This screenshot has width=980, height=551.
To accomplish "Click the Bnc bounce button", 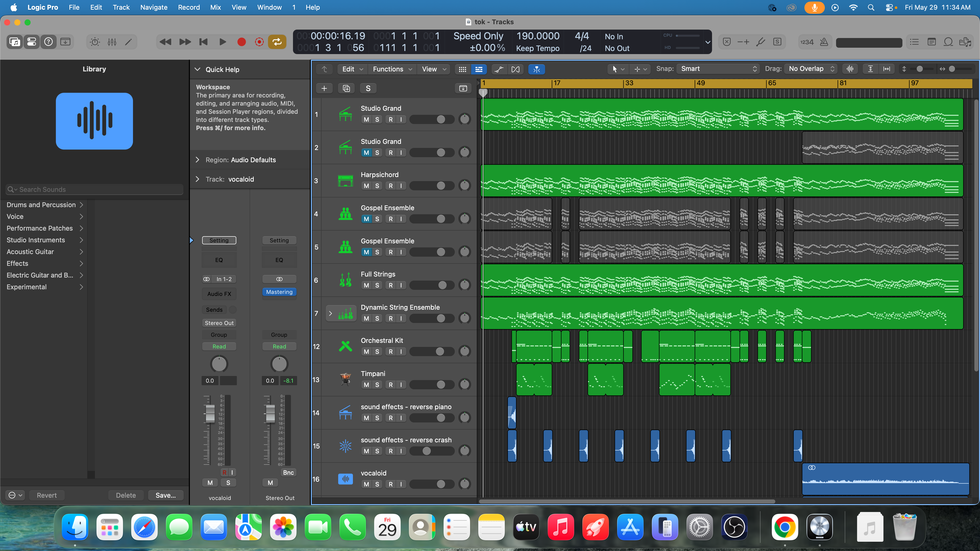I will tap(288, 472).
